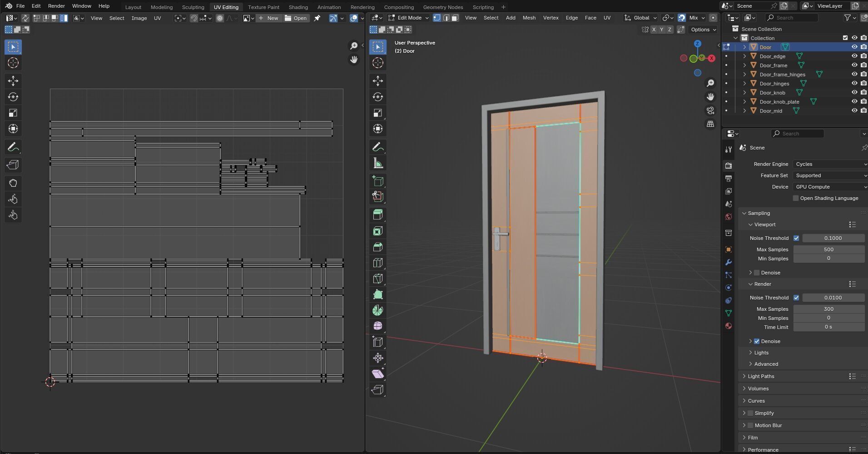Open the Modifiers properties tab

coord(729,262)
